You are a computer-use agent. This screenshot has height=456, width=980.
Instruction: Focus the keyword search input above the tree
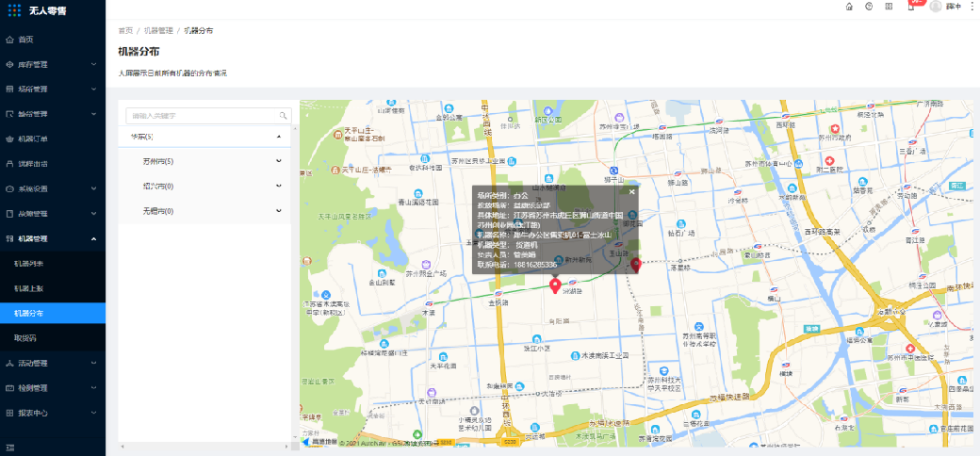click(202, 116)
